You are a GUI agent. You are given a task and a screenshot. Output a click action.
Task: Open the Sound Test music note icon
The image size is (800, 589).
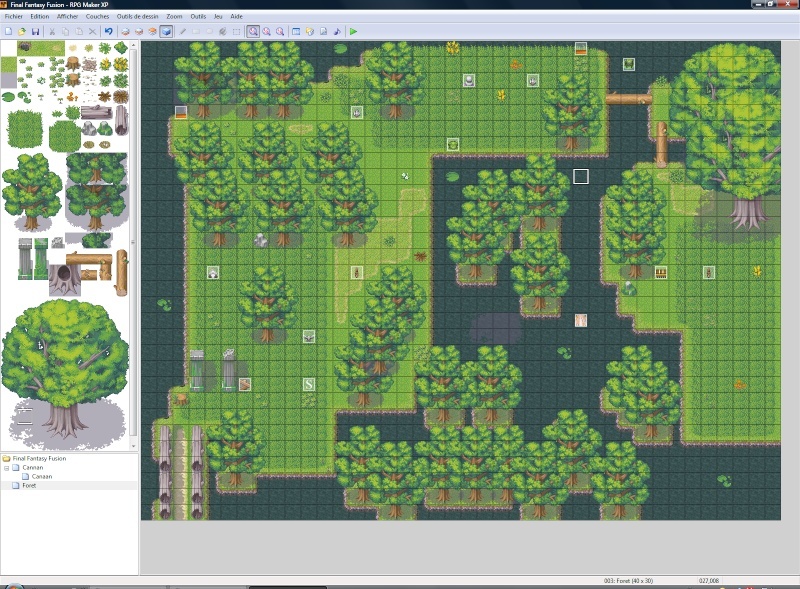coord(337,32)
